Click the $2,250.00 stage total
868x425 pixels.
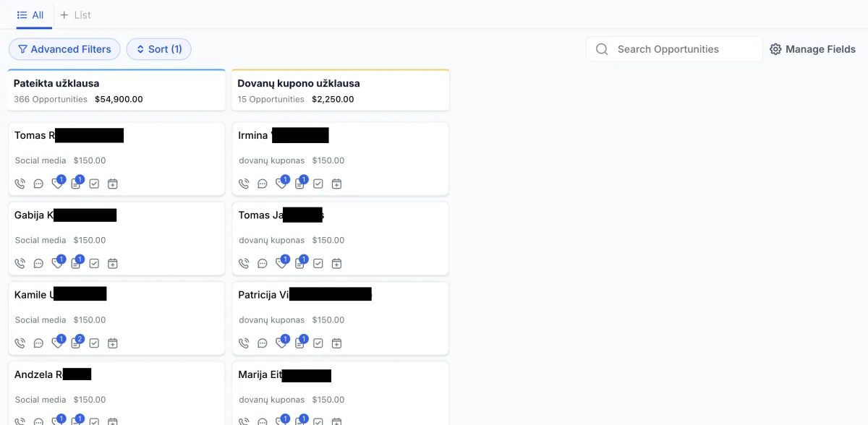click(x=333, y=99)
